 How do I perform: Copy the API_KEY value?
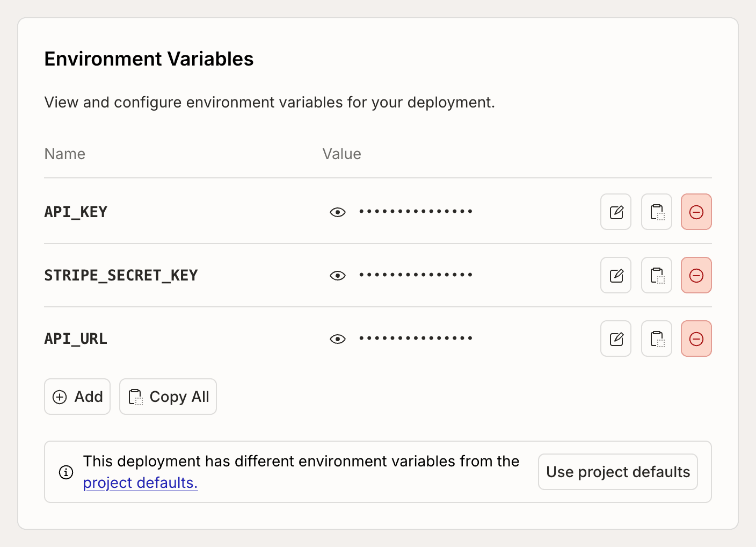click(x=657, y=212)
